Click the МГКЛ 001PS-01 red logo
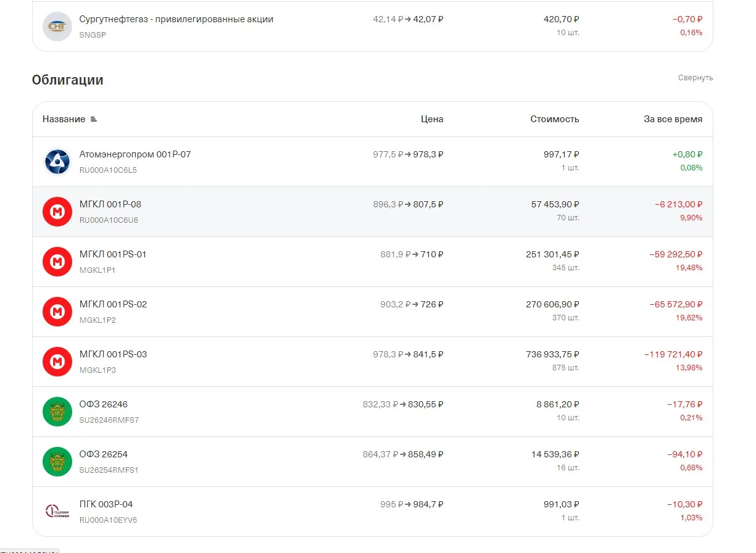Image resolution: width=756 pixels, height=553 pixels. 57,262
